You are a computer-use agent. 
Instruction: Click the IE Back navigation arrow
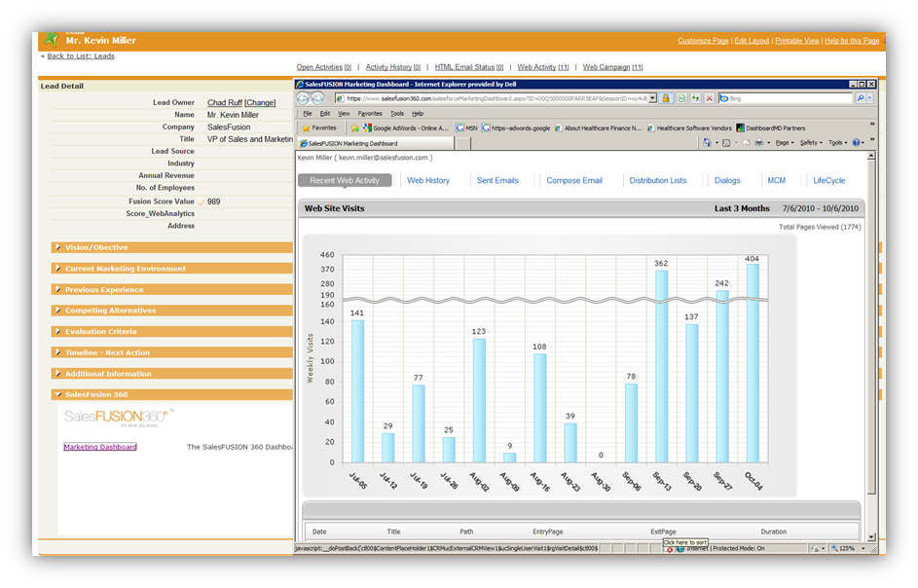pyautogui.click(x=303, y=98)
